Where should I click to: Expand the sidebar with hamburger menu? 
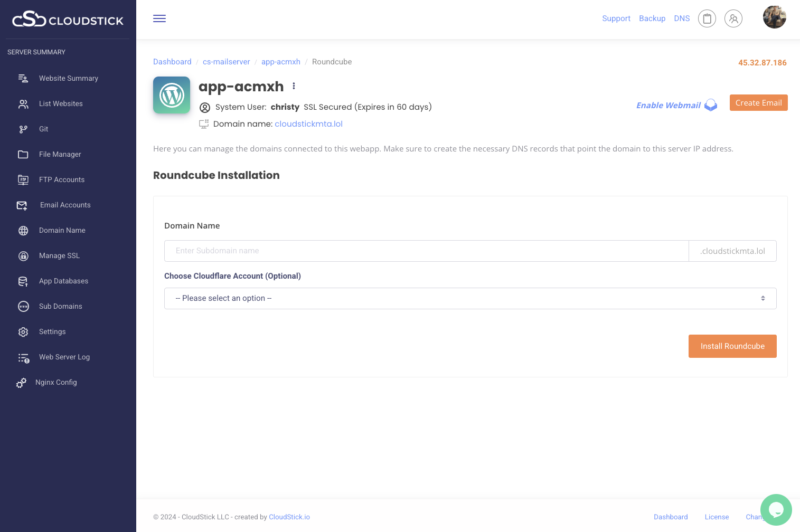pyautogui.click(x=159, y=18)
